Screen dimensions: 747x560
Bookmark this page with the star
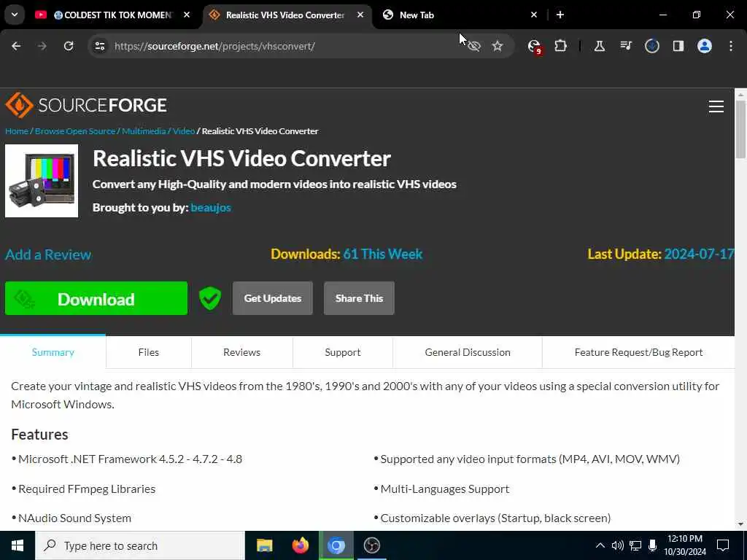pyautogui.click(x=498, y=46)
